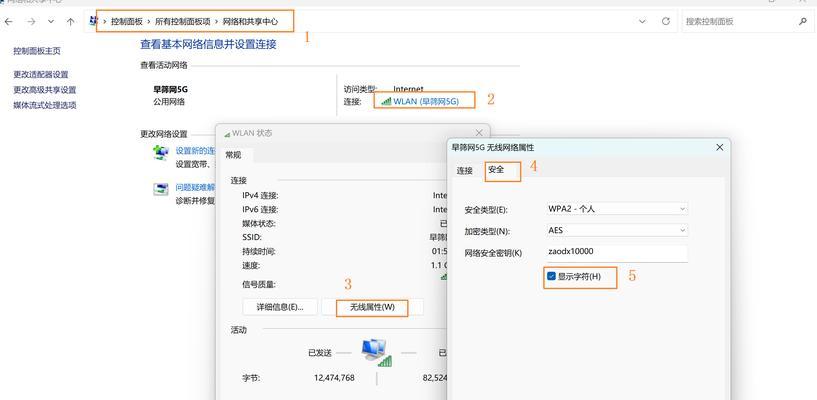
Task: Open 更改高级共享设置 link
Action: click(x=45, y=90)
